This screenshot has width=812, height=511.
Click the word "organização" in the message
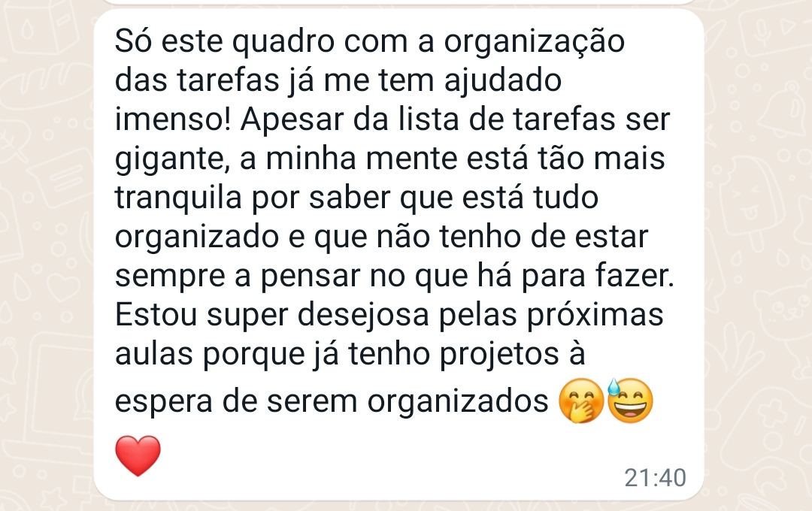534,42
